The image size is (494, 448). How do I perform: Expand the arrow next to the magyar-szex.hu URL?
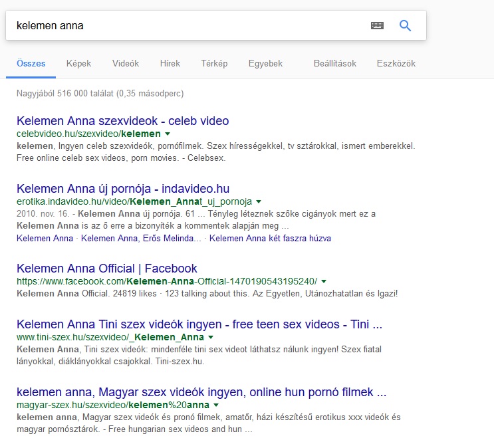[x=216, y=405]
